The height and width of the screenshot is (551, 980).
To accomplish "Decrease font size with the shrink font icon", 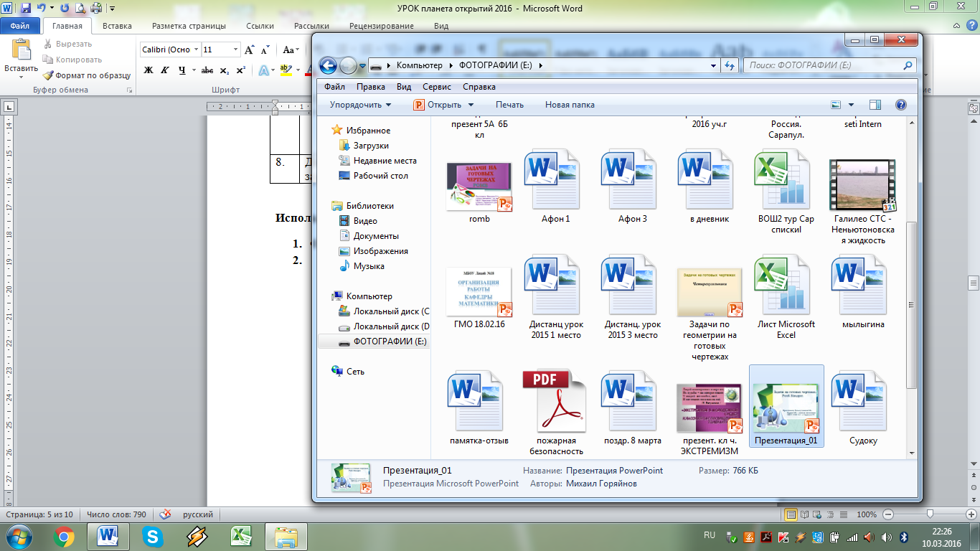I will (265, 50).
